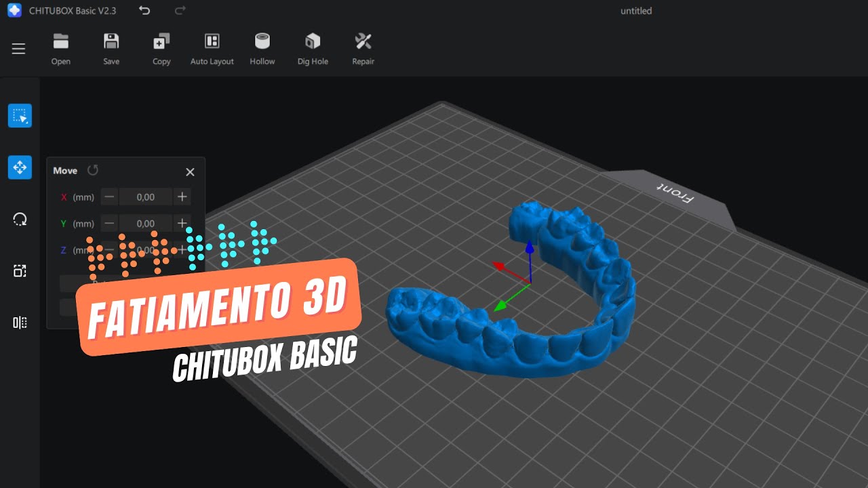
Task: Click the untitled project title
Action: tap(636, 11)
